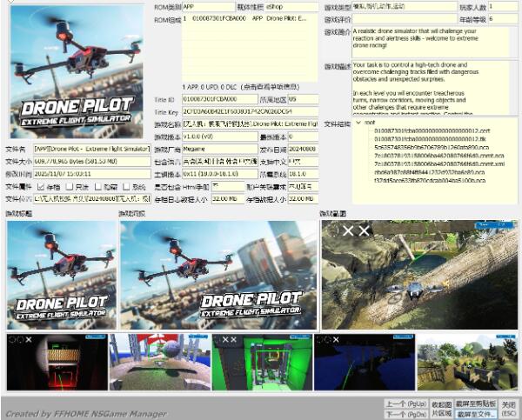Click the Title ID field 010087301FCBA000

coord(220,99)
